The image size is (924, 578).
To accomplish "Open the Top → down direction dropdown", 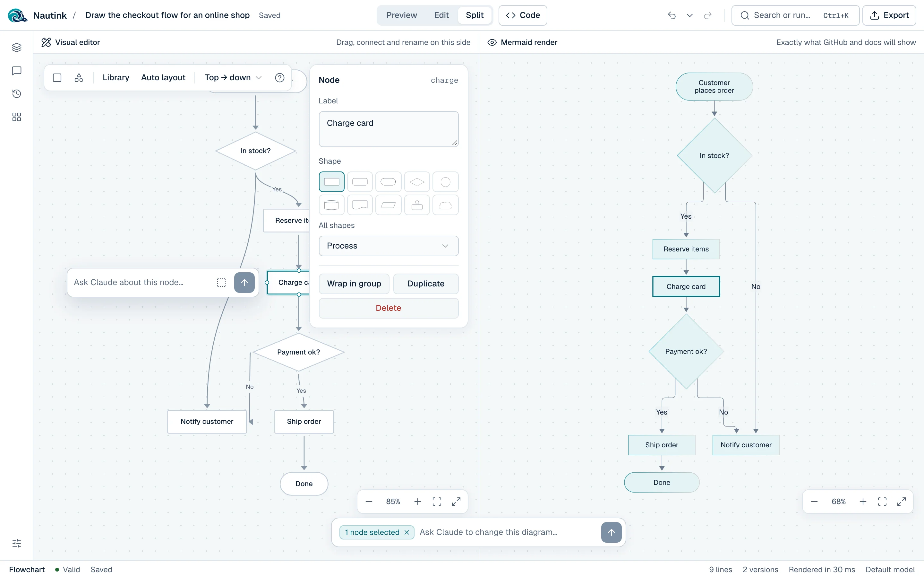I will tap(233, 78).
